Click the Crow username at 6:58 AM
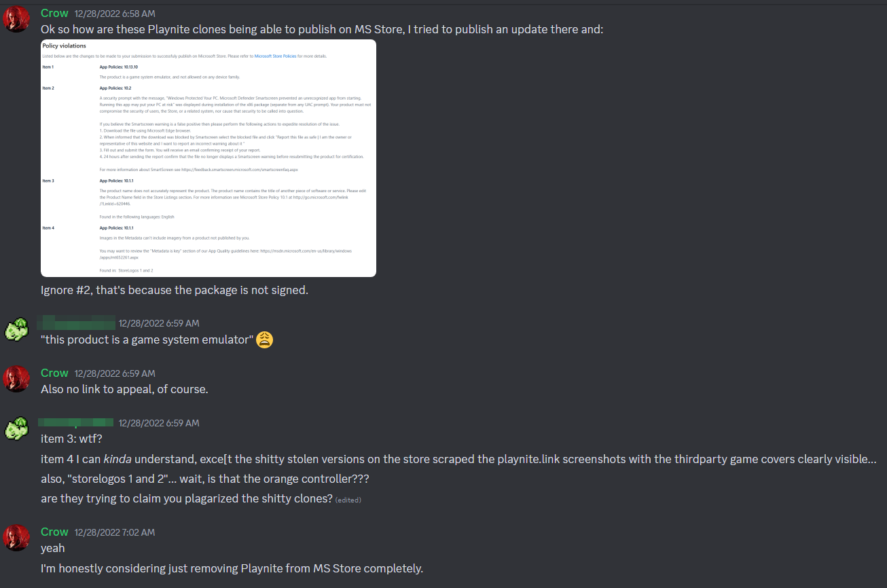This screenshot has width=887, height=588. 54,14
